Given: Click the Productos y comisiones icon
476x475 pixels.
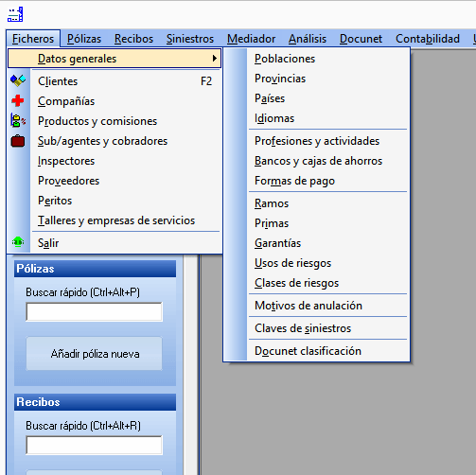Looking at the screenshot, I should tap(18, 121).
